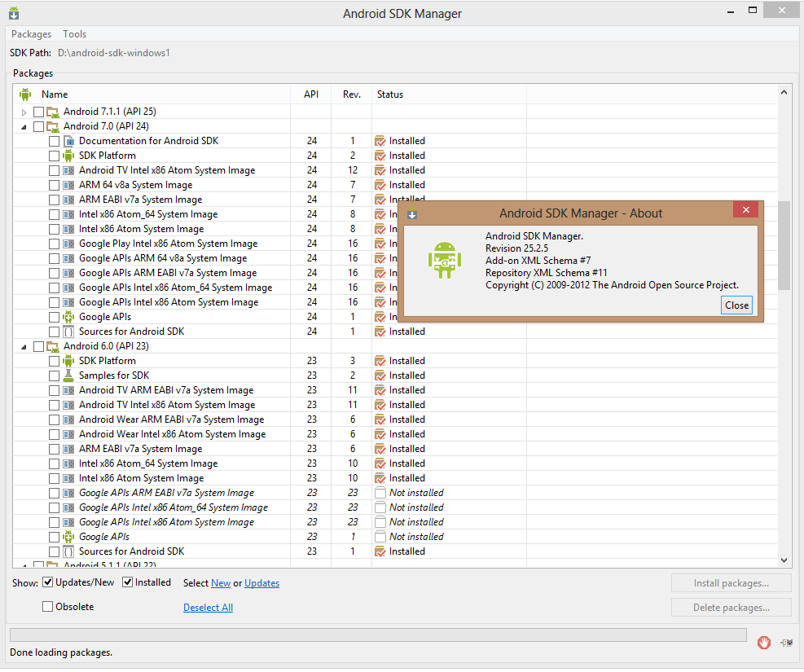Check the Android 7.1.1 (API 25) package box
This screenshot has height=672, width=804.
click(x=38, y=112)
